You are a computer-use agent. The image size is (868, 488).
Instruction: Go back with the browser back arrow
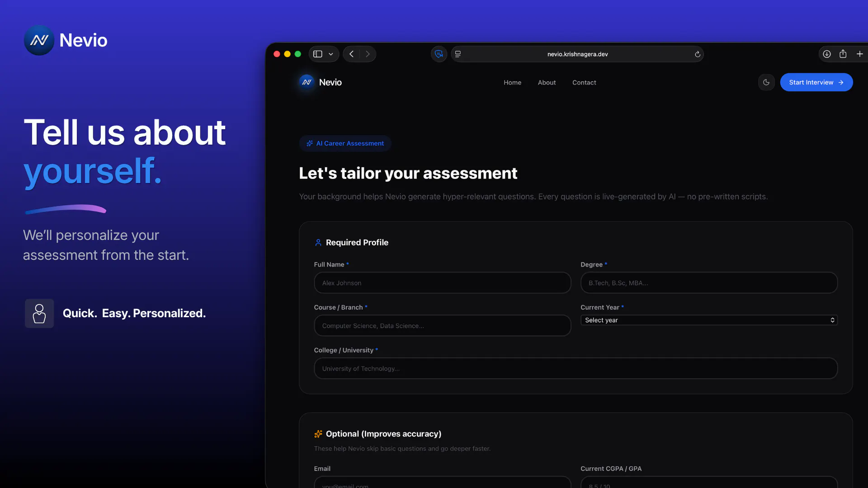pos(351,54)
